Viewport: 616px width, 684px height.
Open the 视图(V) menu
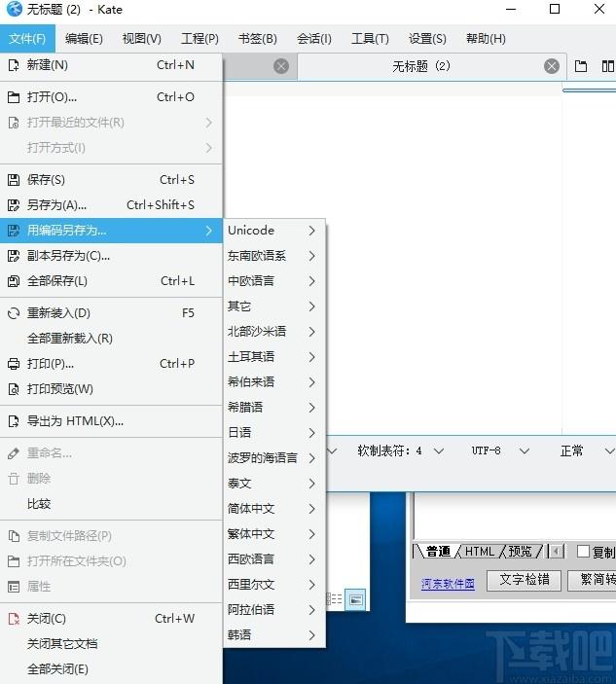[x=142, y=39]
